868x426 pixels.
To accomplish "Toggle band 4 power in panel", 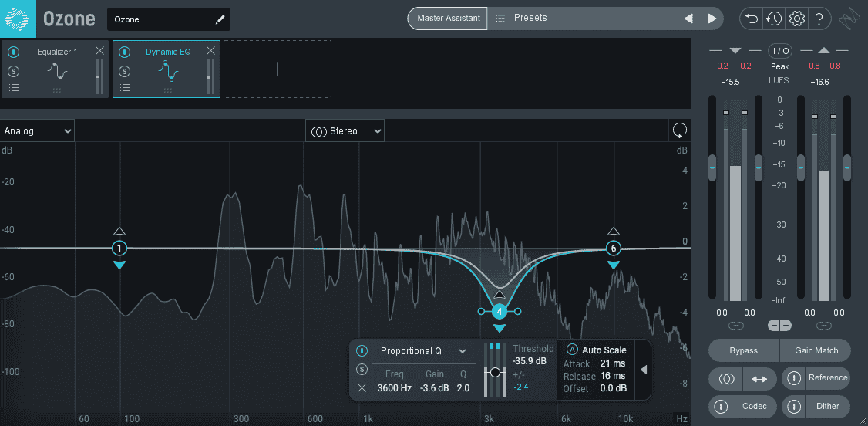I will [362, 350].
